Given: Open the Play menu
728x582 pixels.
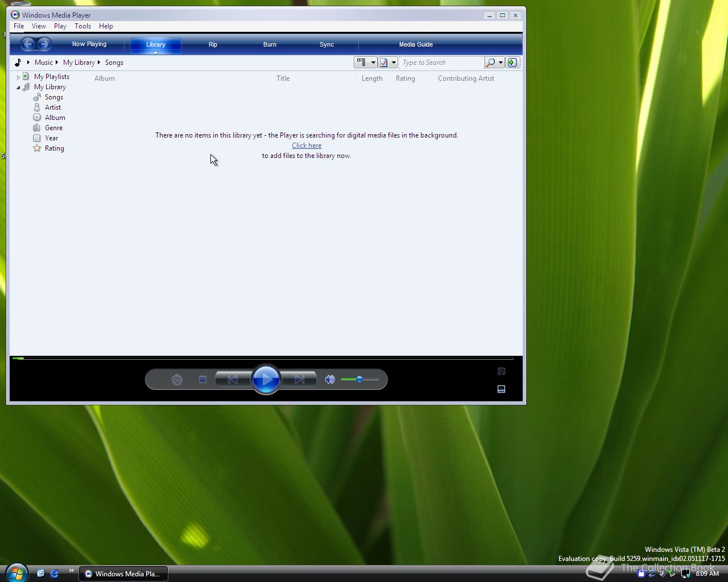Looking at the screenshot, I should coord(60,26).
